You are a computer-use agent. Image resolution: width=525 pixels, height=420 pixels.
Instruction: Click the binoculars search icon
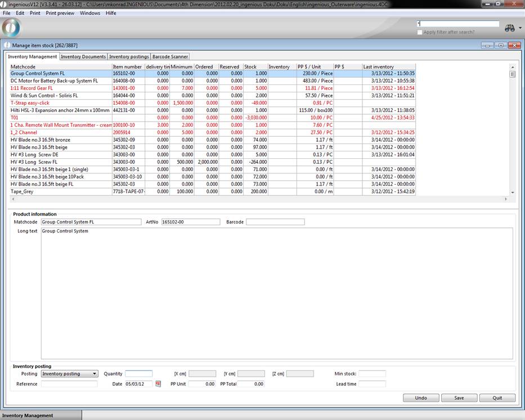pyautogui.click(x=510, y=28)
